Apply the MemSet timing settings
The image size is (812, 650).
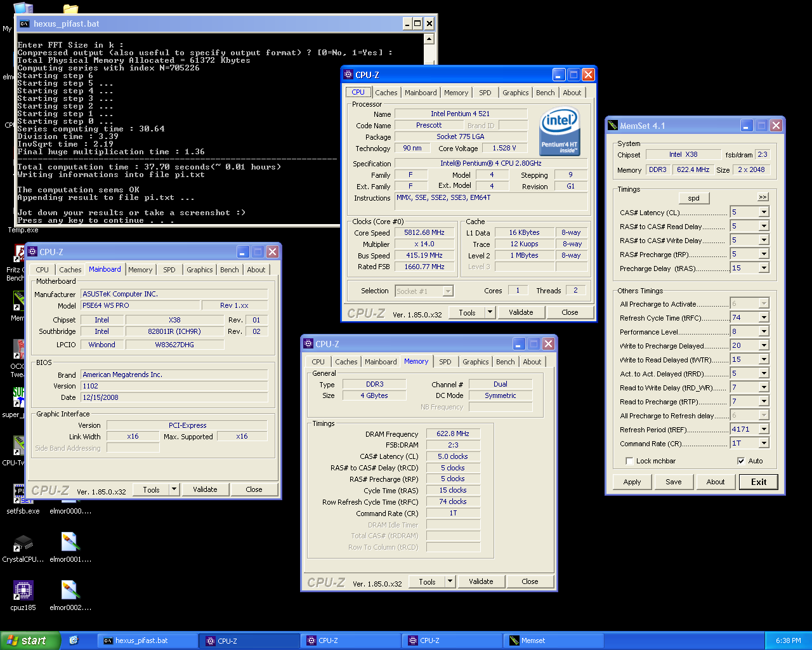click(632, 482)
